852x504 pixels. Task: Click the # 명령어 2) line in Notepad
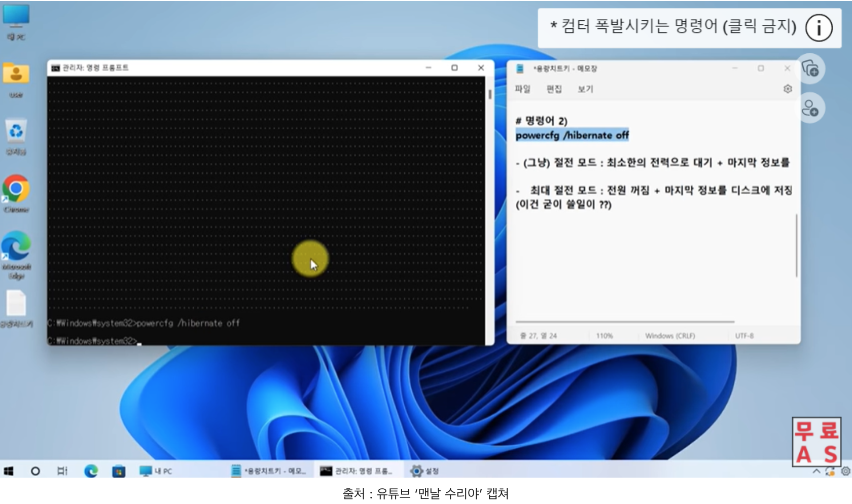point(541,121)
